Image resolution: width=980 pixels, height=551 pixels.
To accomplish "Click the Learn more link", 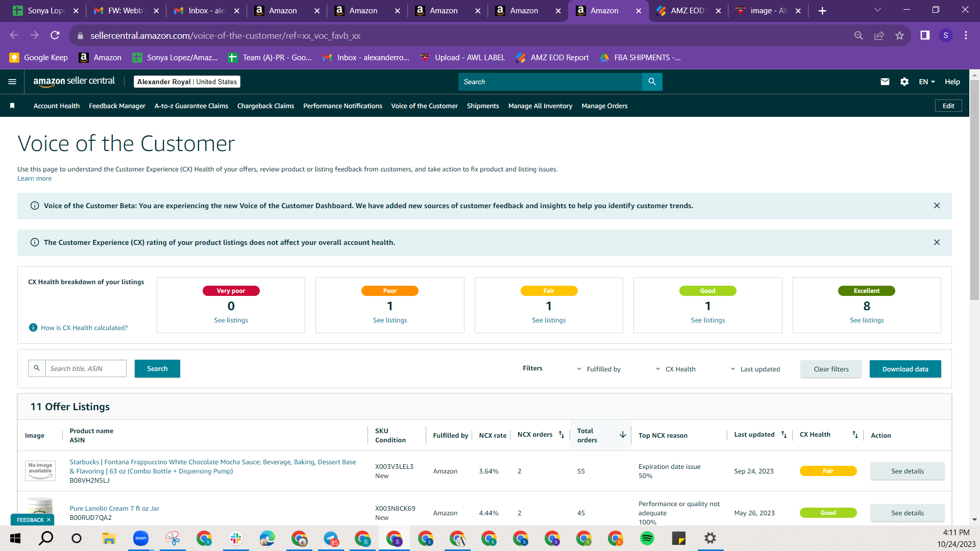I will click(x=34, y=178).
